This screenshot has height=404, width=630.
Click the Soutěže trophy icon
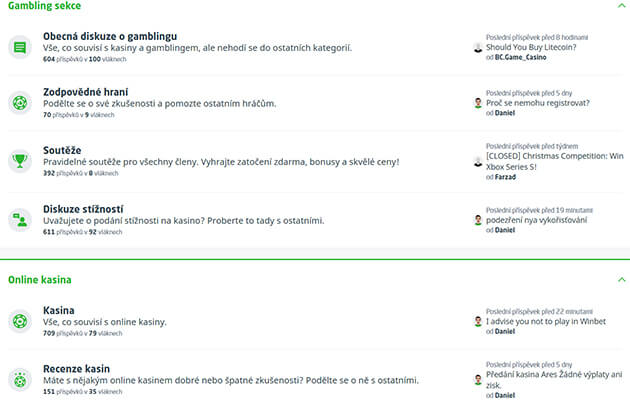pyautogui.click(x=19, y=160)
